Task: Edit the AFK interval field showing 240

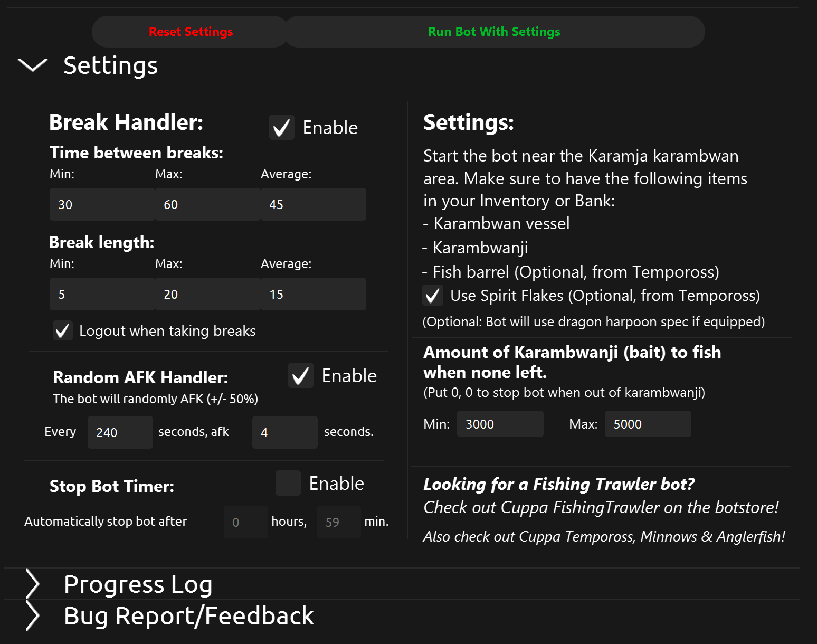Action: (x=120, y=432)
